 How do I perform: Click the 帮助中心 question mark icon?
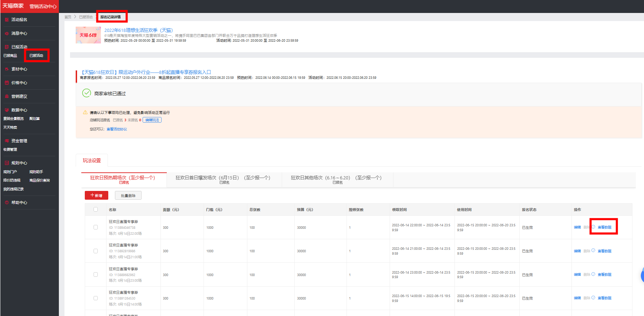(x=7, y=202)
